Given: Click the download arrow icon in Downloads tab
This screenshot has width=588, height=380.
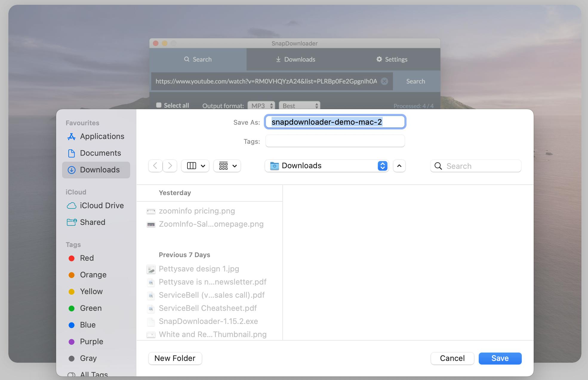Looking at the screenshot, I should coord(278,59).
